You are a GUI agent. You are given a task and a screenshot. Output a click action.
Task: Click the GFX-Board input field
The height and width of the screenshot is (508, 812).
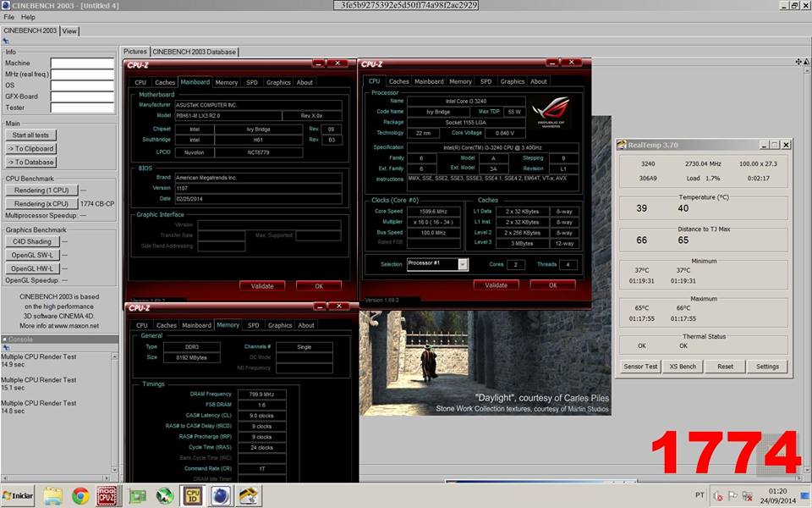(x=82, y=97)
